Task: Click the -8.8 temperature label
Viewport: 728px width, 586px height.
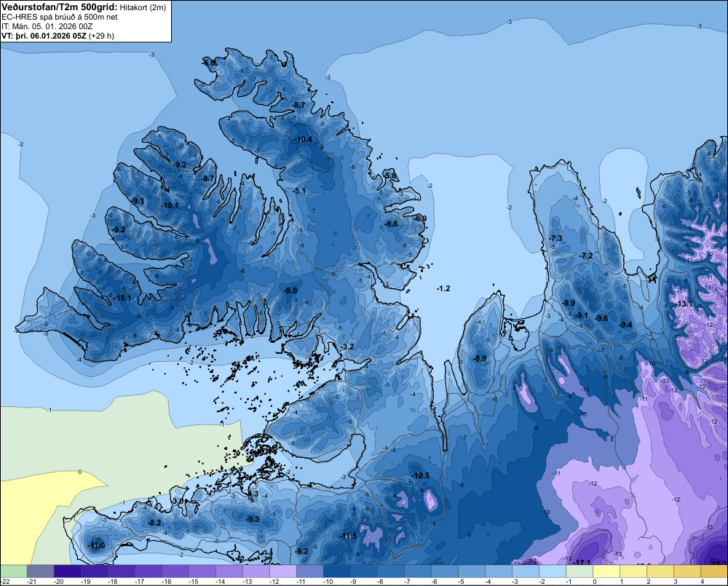Action: point(392,223)
